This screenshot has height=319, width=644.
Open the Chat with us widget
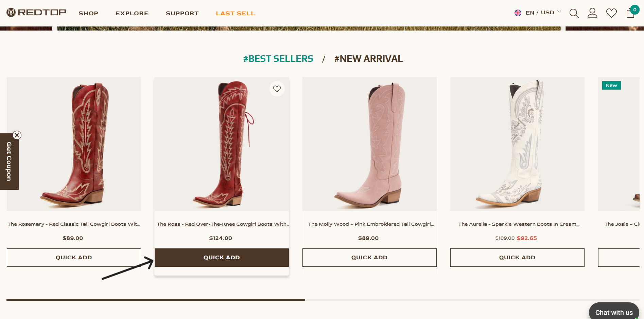pos(614,312)
